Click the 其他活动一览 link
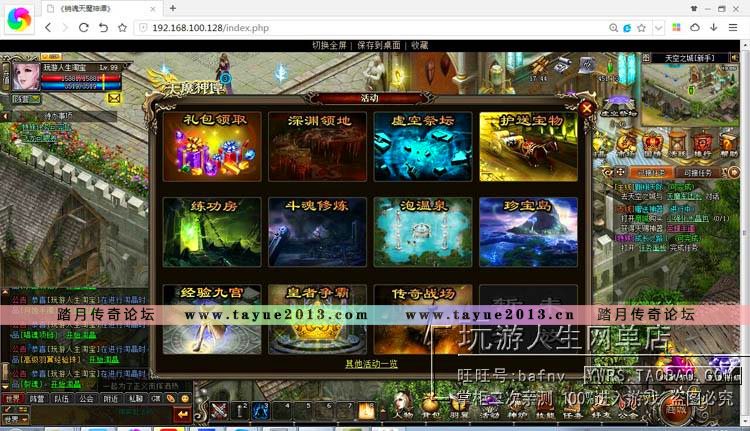Image resolution: width=750 pixels, height=431 pixels. (x=371, y=364)
